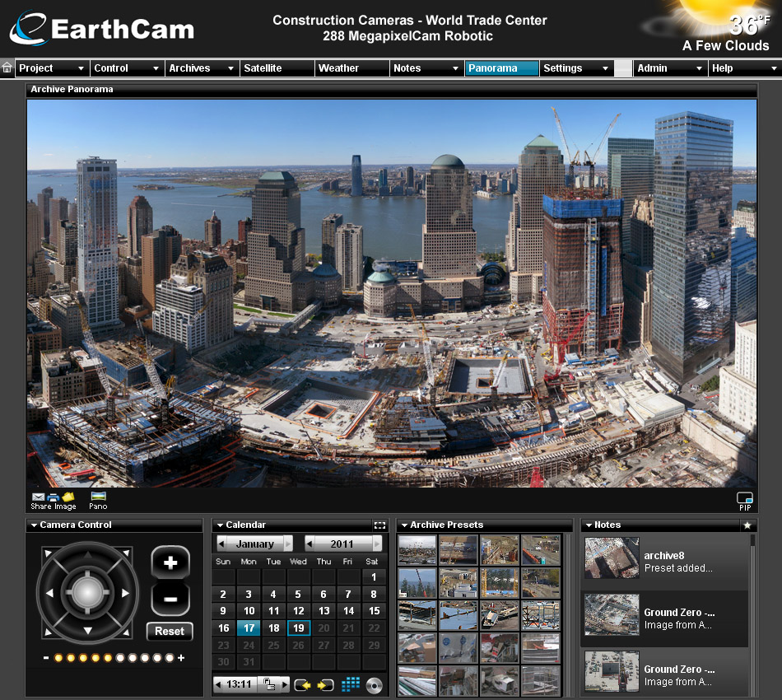Image resolution: width=782 pixels, height=700 pixels.
Task: Click the EarthCam logo
Action: click(102, 29)
